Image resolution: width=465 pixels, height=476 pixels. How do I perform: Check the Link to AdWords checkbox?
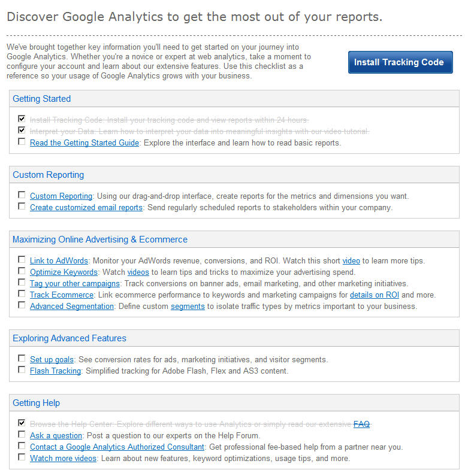click(x=22, y=259)
